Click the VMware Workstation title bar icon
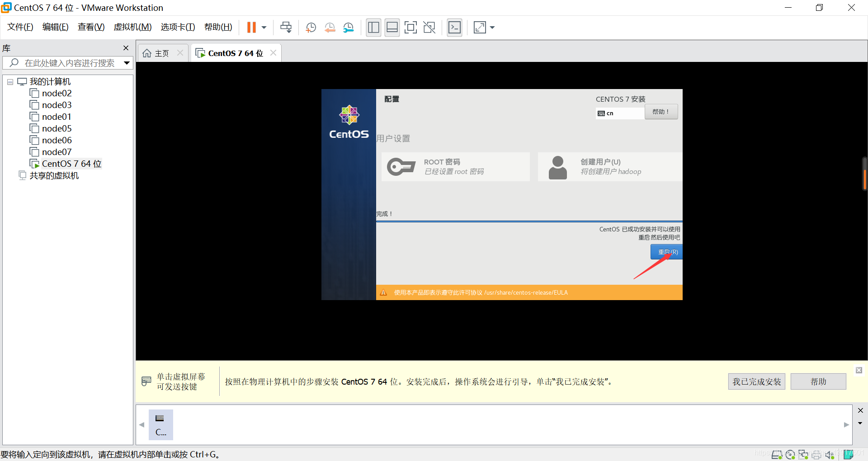 [x=6, y=8]
